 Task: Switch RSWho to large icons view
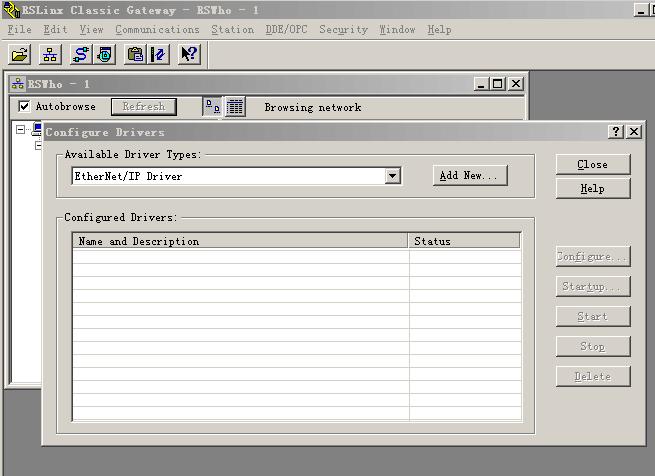coord(212,107)
